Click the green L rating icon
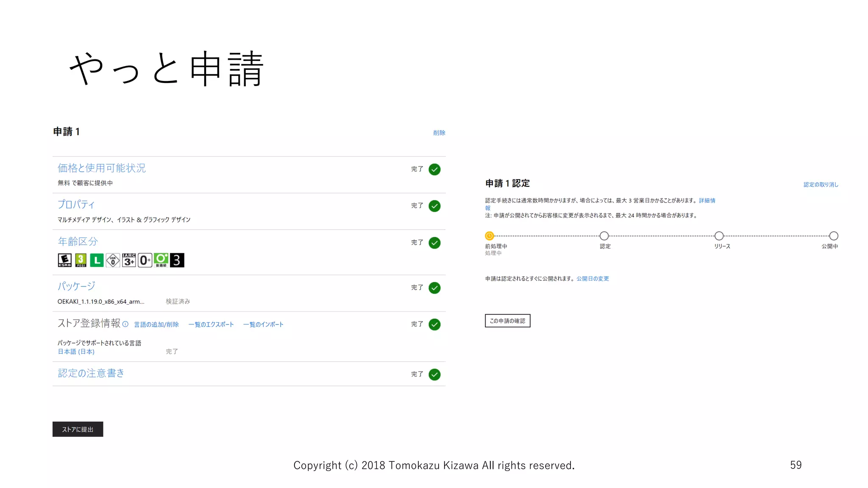This screenshot has height=488, width=868. click(x=97, y=260)
